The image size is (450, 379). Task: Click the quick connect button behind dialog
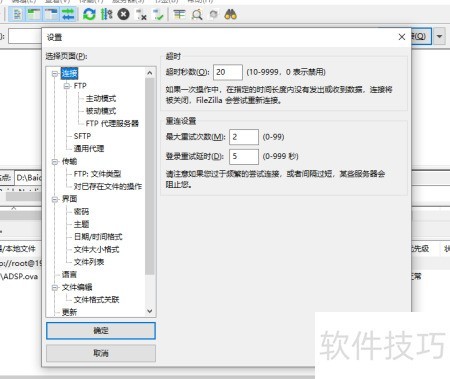point(421,36)
